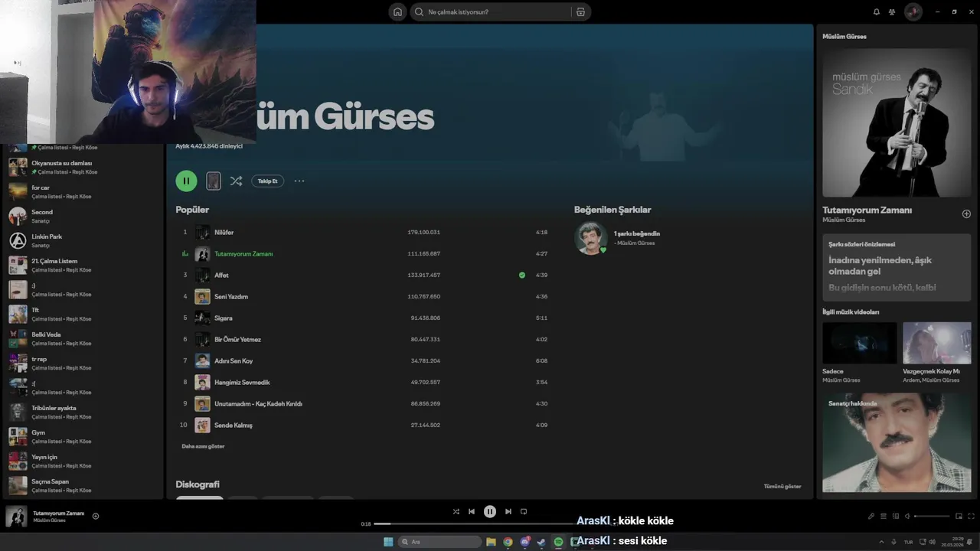The width and height of the screenshot is (980, 551).
Task: Open the Browse icon inside the search bar
Action: pyautogui.click(x=580, y=11)
